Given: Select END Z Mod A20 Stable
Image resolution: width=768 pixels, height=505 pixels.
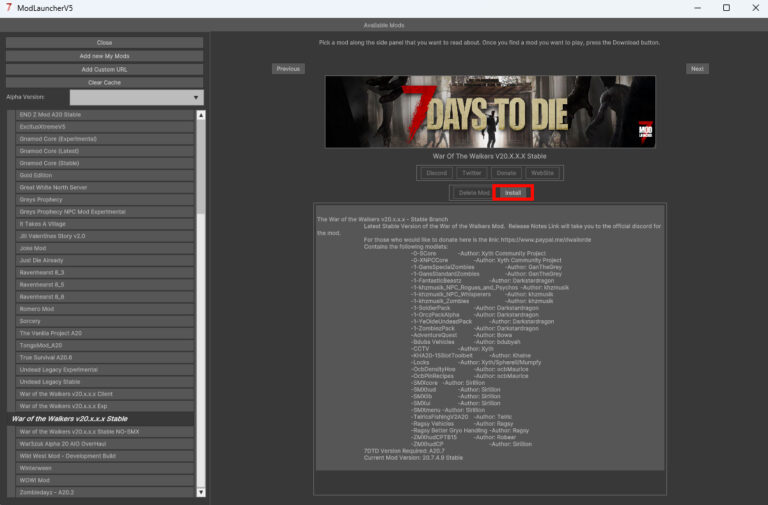Looking at the screenshot, I should click(105, 115).
